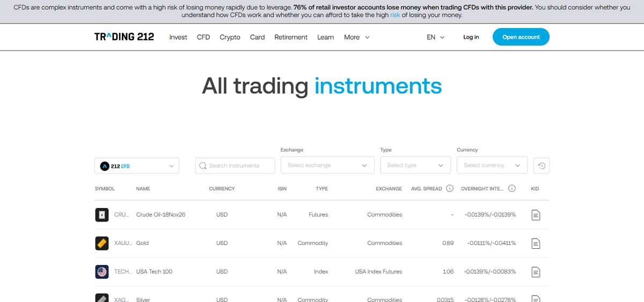Image resolution: width=644 pixels, height=302 pixels.
Task: Click the NAME column header
Action: [x=143, y=189]
